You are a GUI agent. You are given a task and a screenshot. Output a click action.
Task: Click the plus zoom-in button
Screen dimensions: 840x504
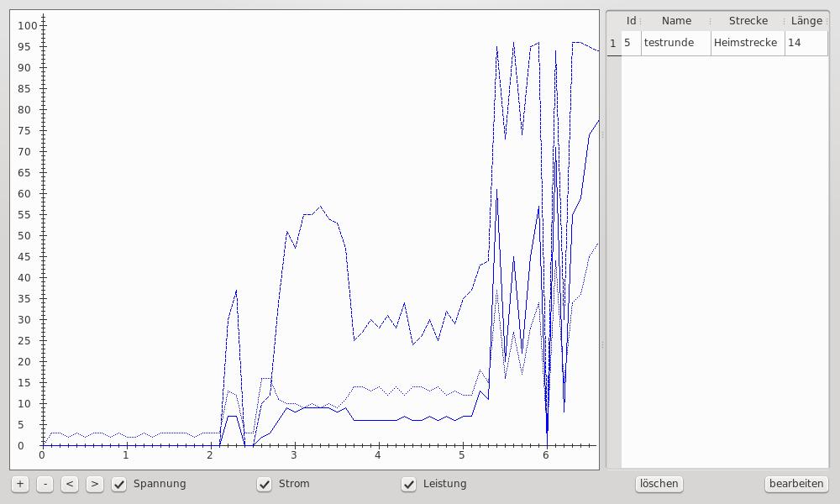(20, 484)
